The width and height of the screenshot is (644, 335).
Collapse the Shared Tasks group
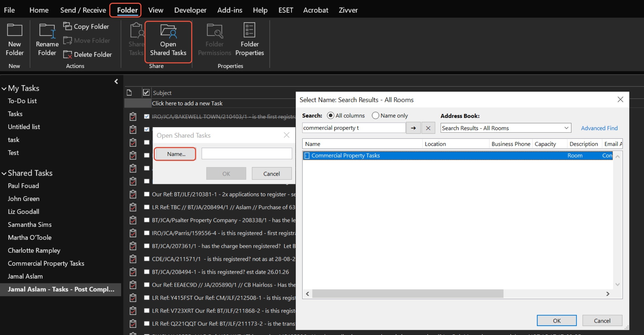coord(4,173)
